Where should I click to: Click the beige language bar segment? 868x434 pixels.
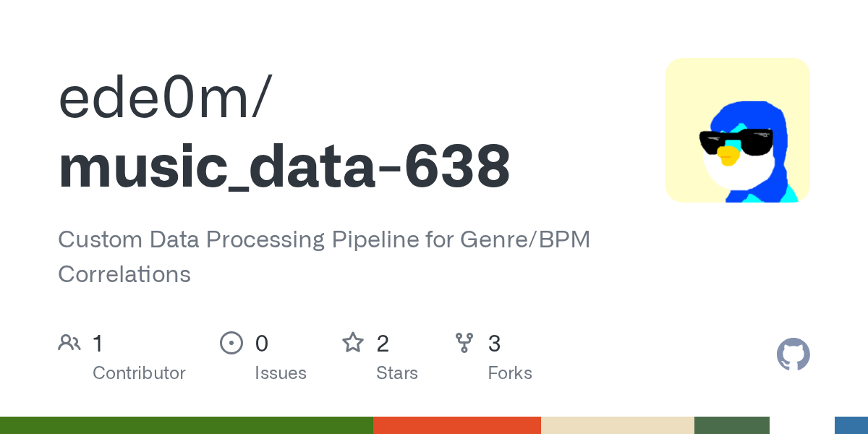(617, 425)
